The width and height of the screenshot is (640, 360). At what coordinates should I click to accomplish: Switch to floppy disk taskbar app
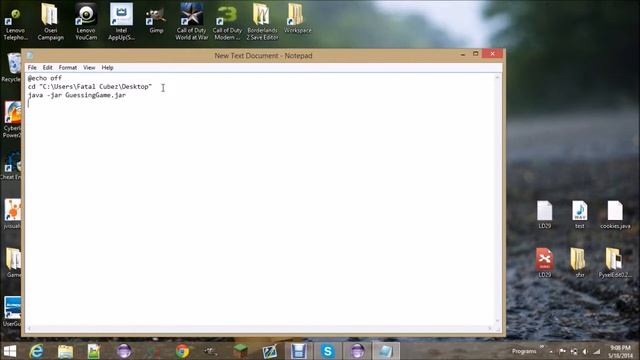[x=299, y=351]
